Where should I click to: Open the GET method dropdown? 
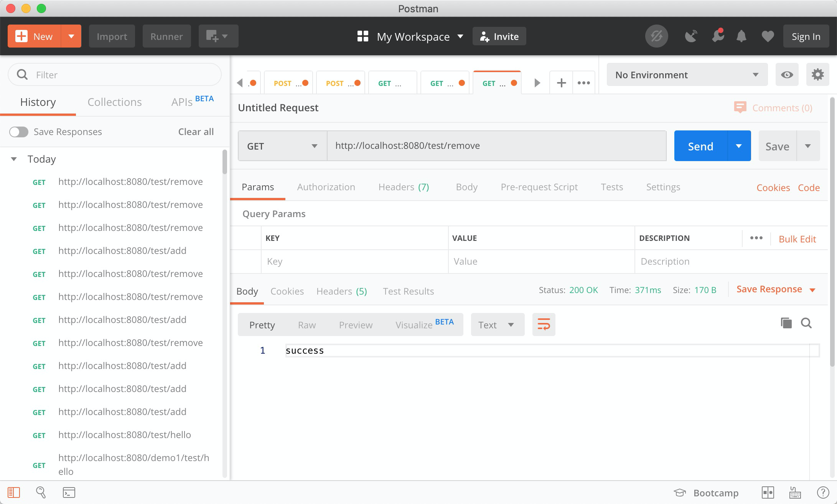(x=282, y=146)
